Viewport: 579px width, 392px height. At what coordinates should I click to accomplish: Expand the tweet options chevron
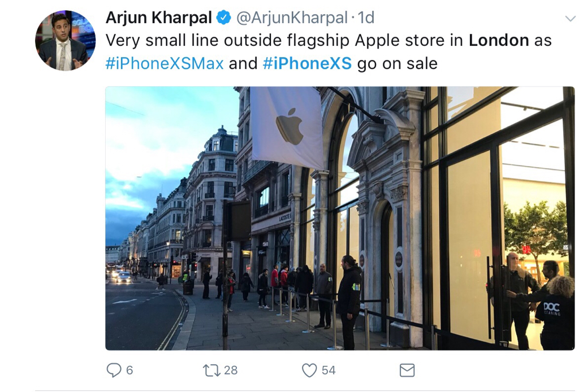point(571,18)
